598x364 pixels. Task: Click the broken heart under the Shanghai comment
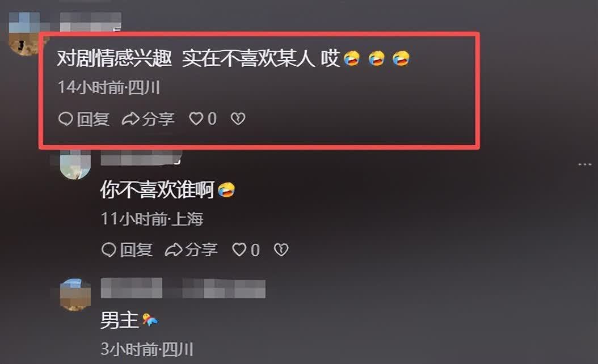click(281, 250)
